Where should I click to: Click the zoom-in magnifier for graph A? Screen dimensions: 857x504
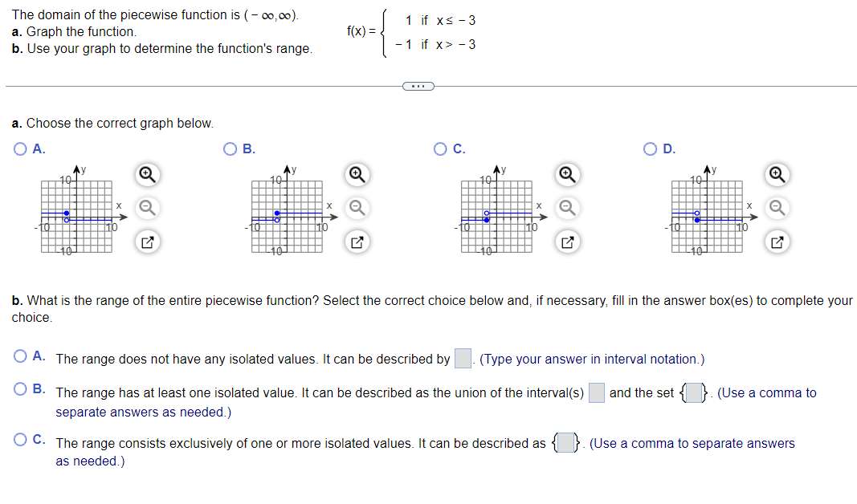tap(146, 175)
